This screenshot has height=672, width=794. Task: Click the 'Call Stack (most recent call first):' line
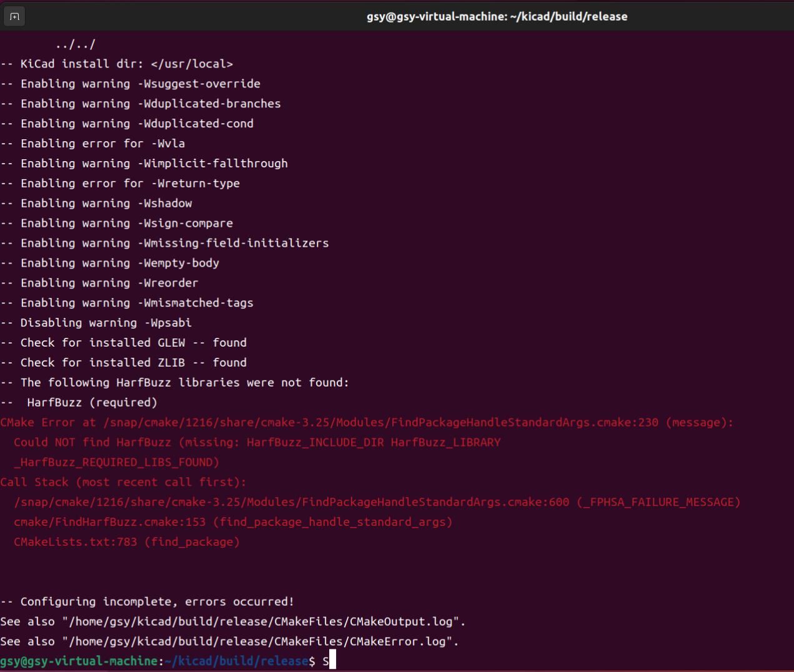(124, 482)
